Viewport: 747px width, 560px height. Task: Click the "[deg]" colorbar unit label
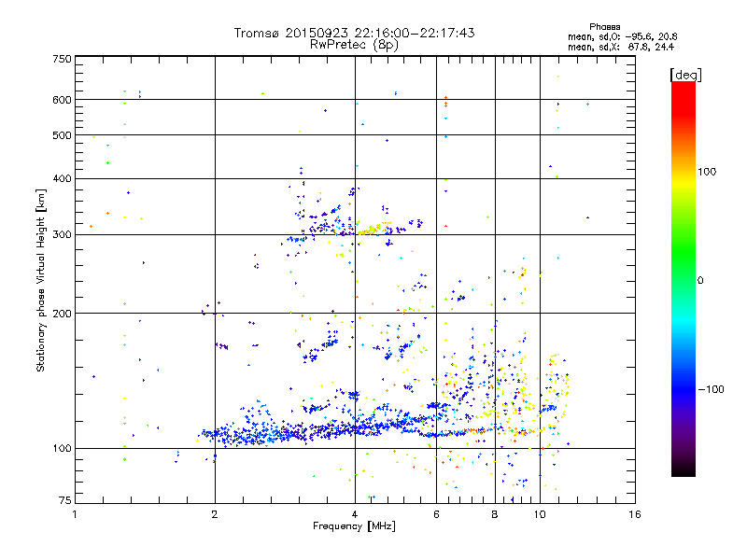point(685,75)
